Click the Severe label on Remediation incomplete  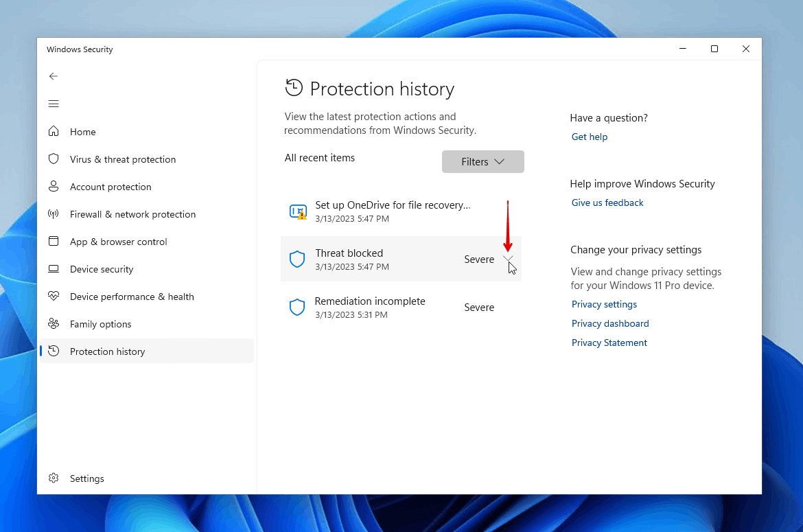479,308
